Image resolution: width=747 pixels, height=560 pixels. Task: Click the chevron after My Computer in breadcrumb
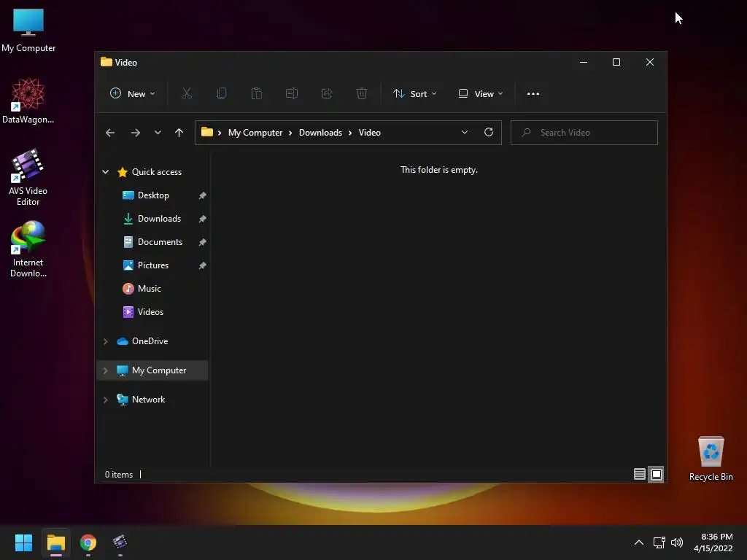coord(290,133)
